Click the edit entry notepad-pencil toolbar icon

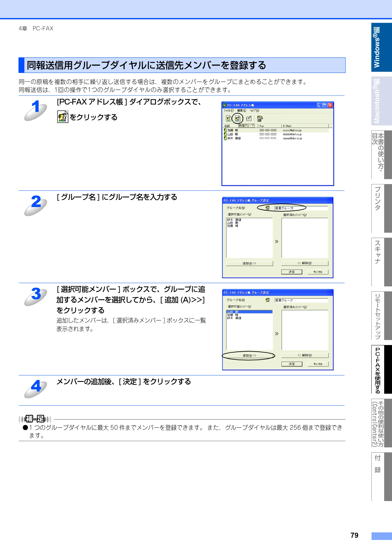[249, 118]
